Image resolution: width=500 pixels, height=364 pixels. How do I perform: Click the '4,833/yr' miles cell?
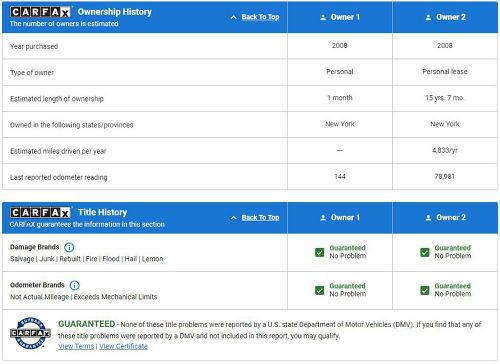(445, 150)
